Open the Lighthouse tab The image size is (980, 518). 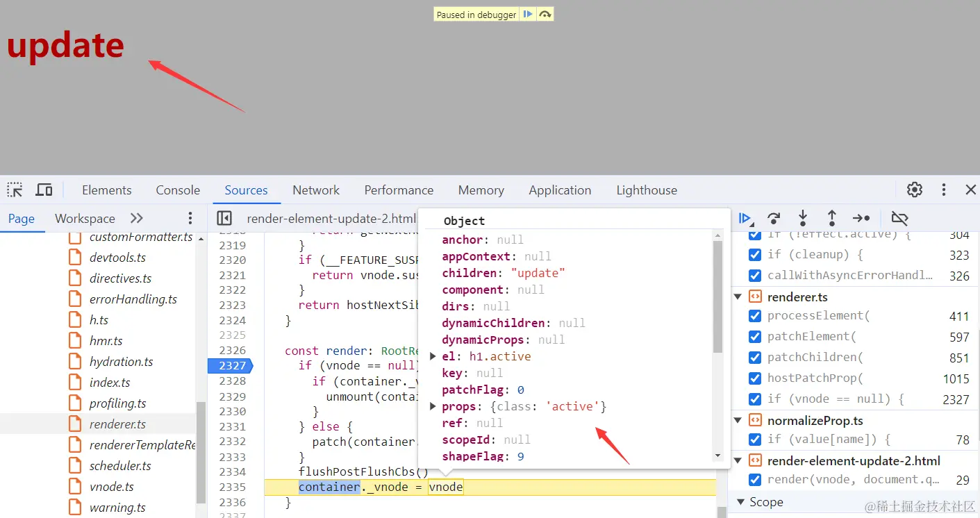647,190
